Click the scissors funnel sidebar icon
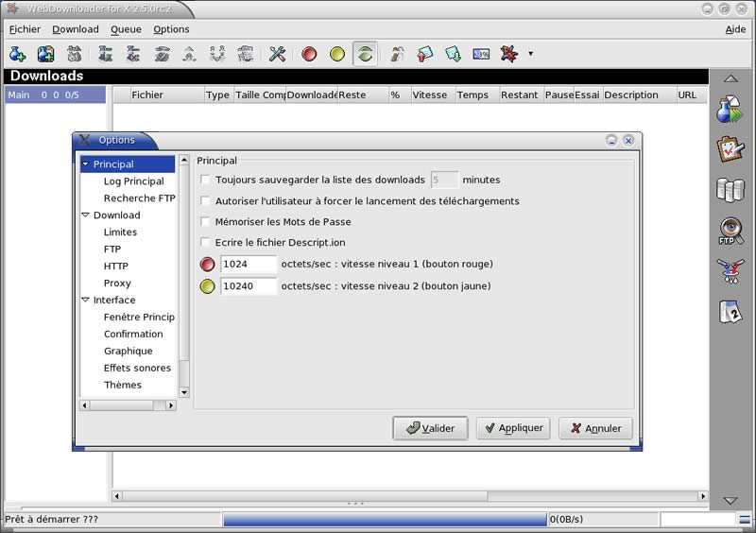Viewport: 756px width, 533px height. tap(730, 271)
